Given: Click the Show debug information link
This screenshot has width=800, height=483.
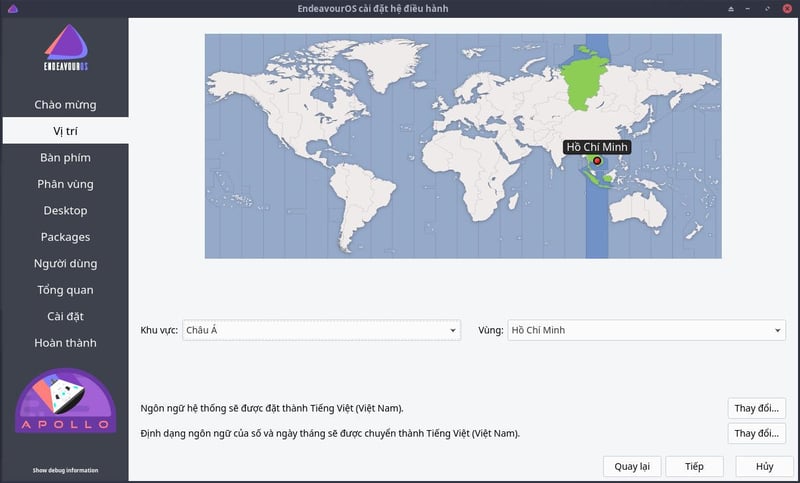Looking at the screenshot, I should 65,470.
